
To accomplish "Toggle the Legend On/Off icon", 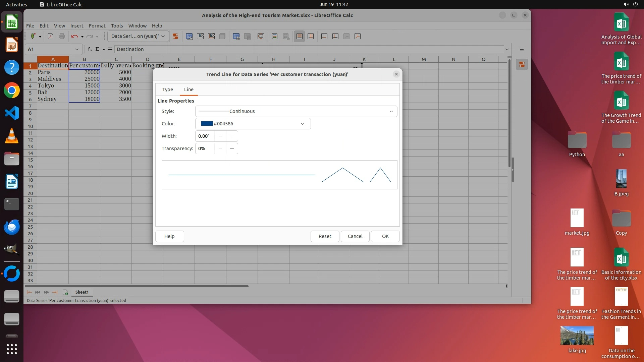I will 275,37.
